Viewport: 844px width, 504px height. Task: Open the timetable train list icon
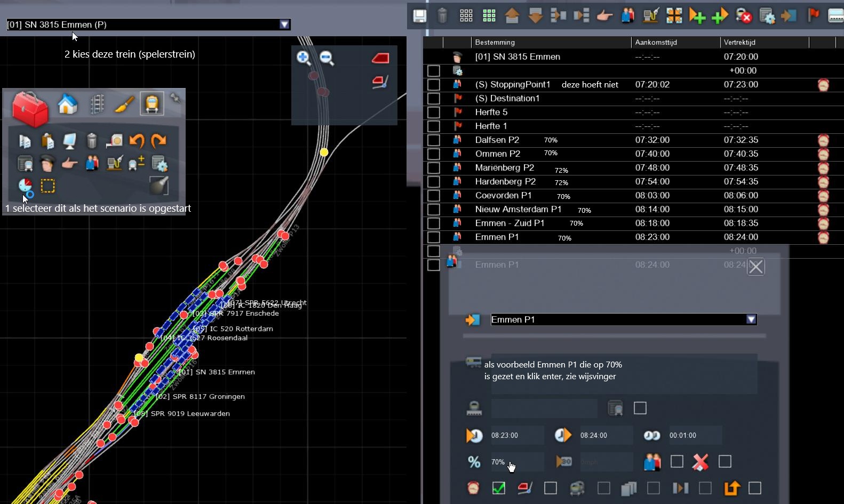(x=25, y=163)
